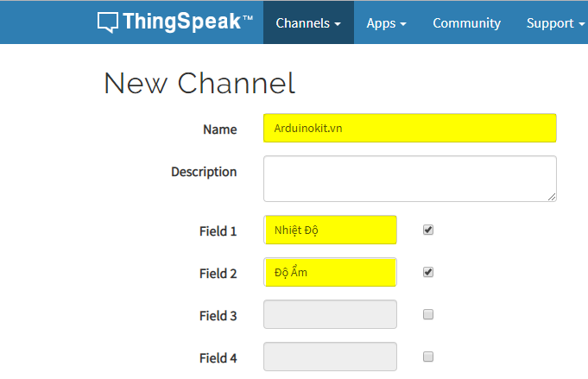Uncheck the Field 2 checkbox
This screenshot has width=588, height=379.
[428, 272]
